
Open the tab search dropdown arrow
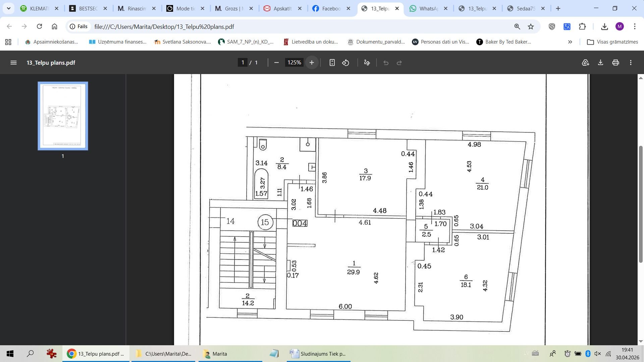click(8, 8)
